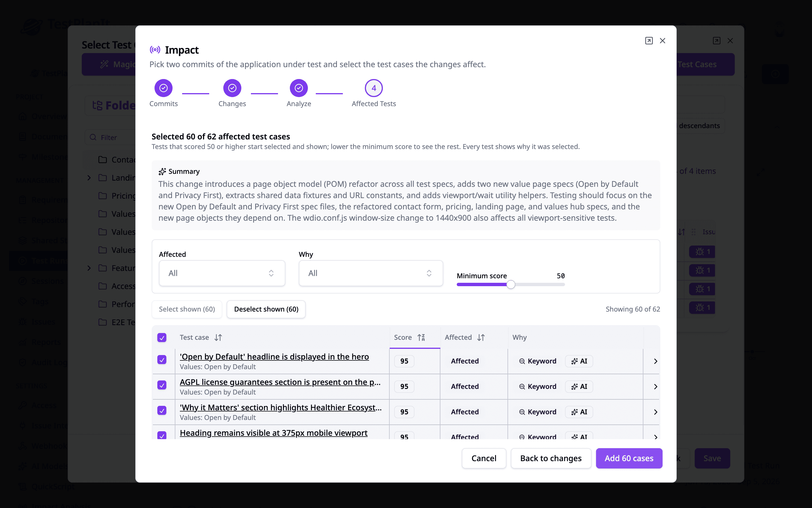Click the Affected Tests step 4 circle
The width and height of the screenshot is (812, 508).
pos(374,88)
